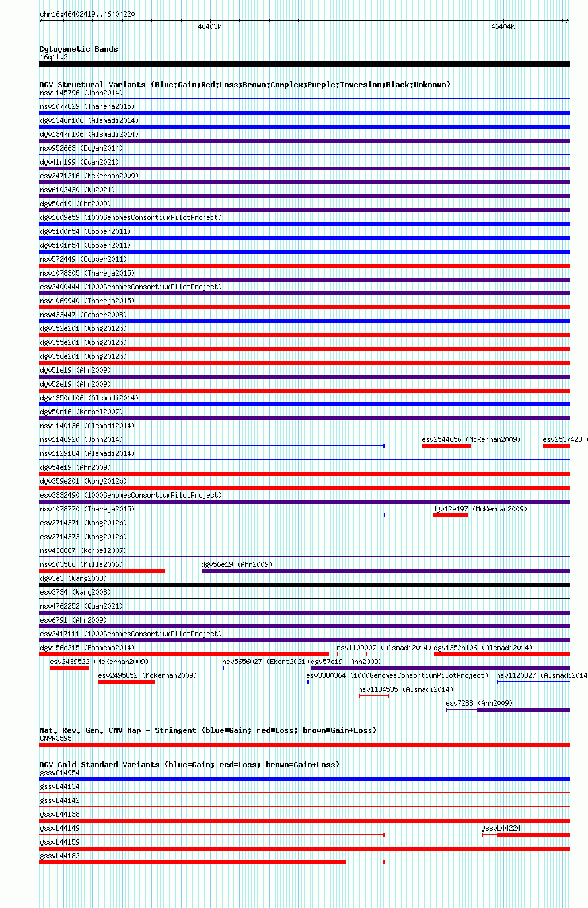Select dgv1609e59 1000GenomesConsortiumPilotProject label
The width and height of the screenshot is (588, 908).
[x=131, y=217]
